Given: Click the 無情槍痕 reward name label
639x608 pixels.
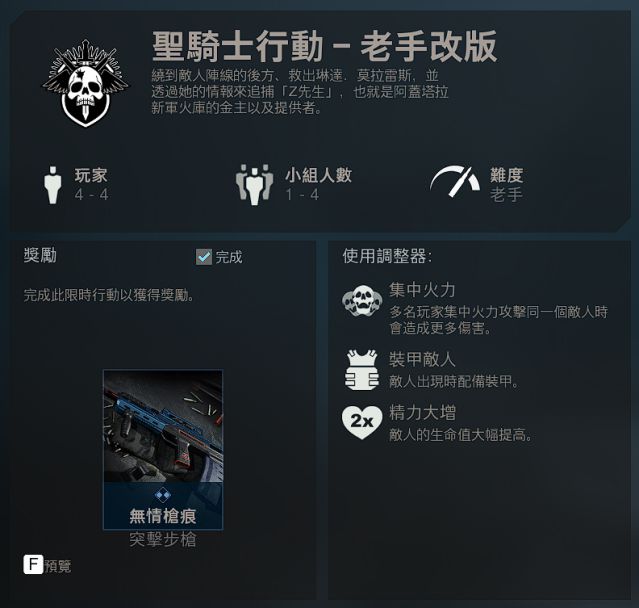Looking at the screenshot, I should (163, 516).
